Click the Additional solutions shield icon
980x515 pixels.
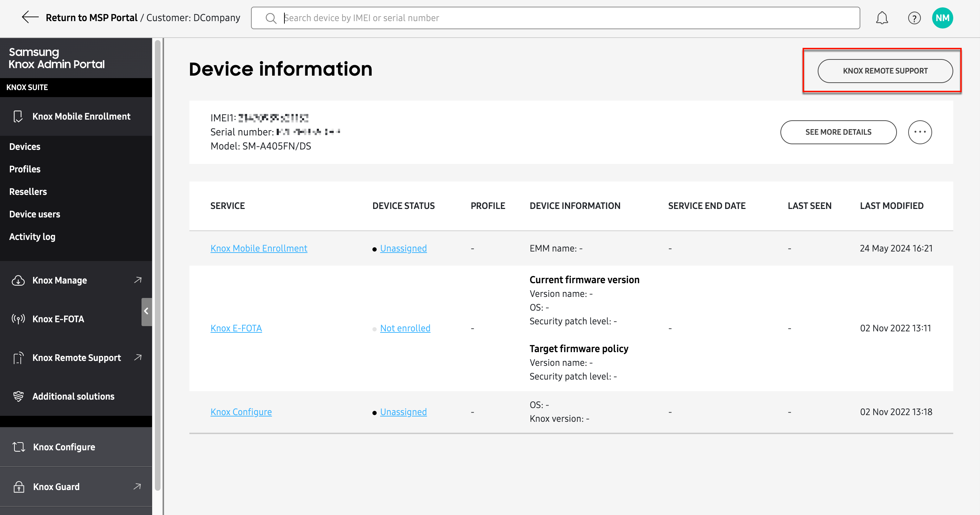click(x=18, y=396)
